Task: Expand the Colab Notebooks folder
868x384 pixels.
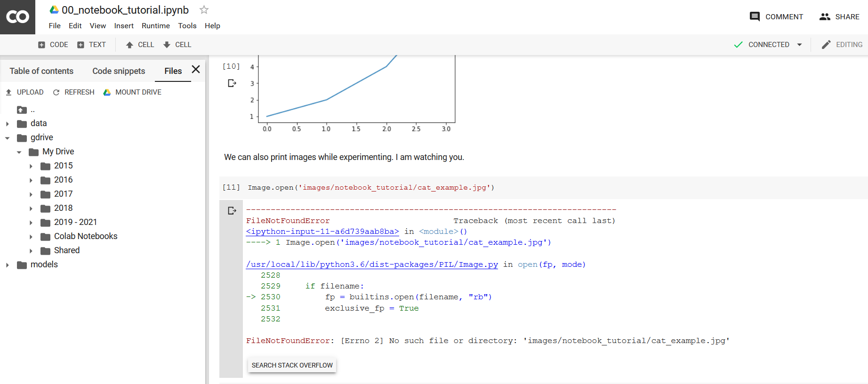Action: coord(31,237)
